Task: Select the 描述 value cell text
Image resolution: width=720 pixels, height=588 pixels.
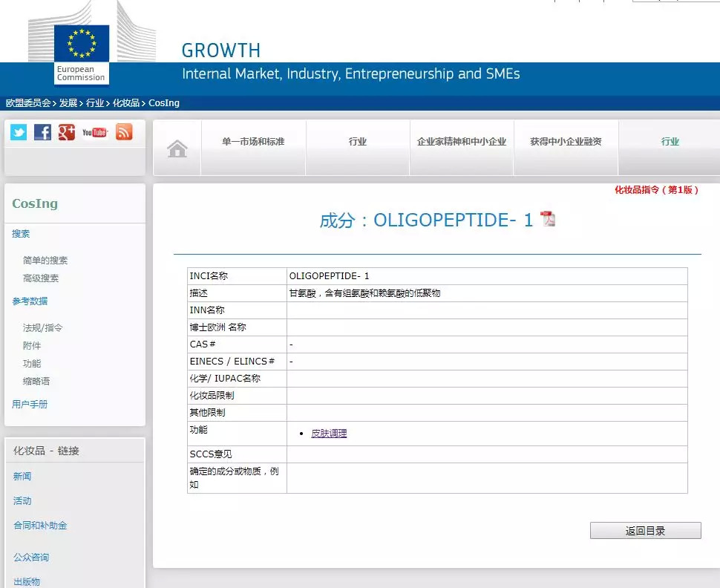Action: point(364,293)
